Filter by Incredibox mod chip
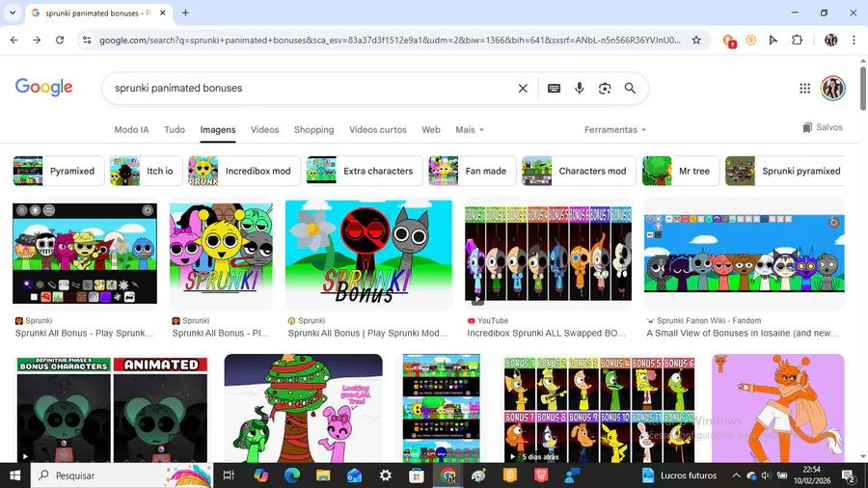Image resolution: width=868 pixels, height=488 pixels. pos(244,171)
